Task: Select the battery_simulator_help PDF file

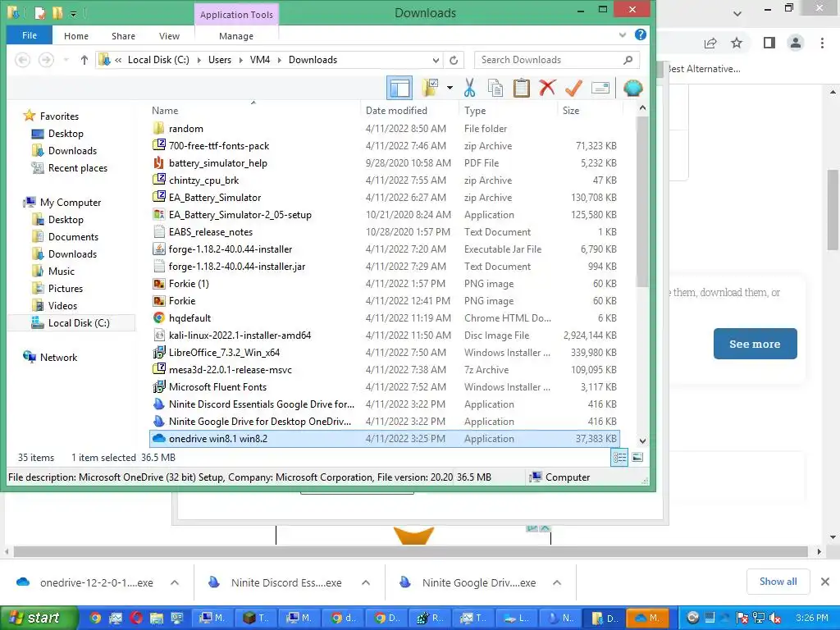Action: 385,163
